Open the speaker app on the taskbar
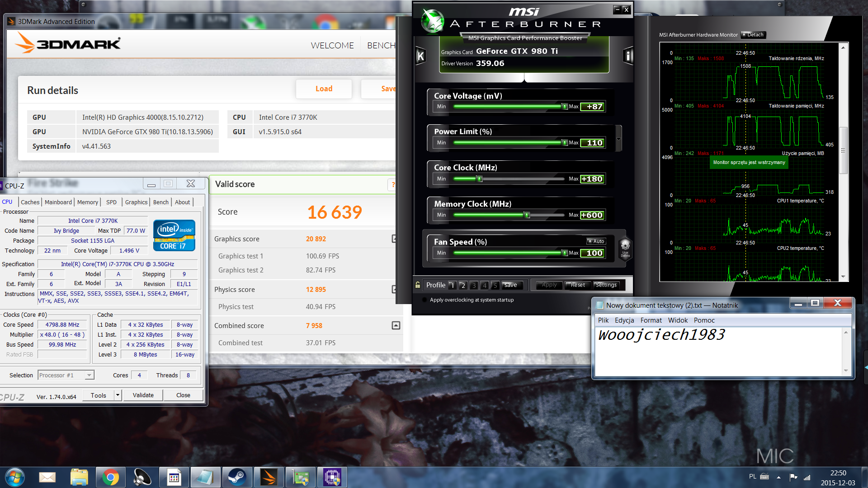 [x=142, y=477]
